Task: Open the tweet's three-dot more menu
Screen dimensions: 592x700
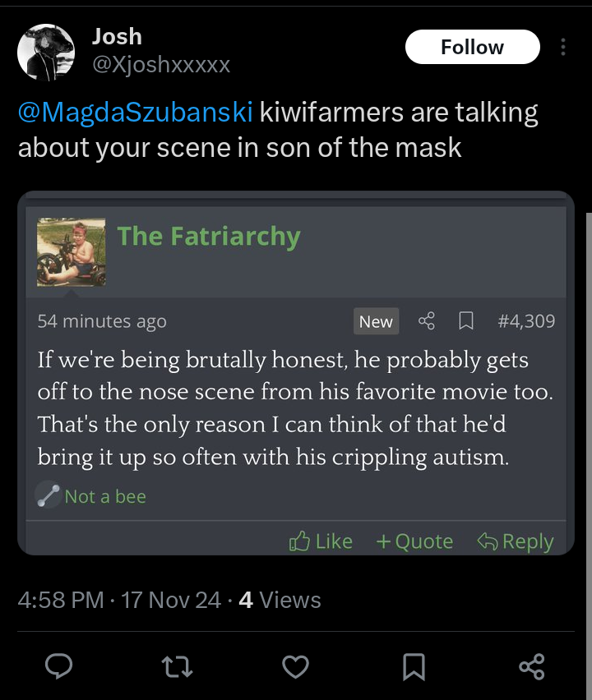Action: [x=563, y=47]
